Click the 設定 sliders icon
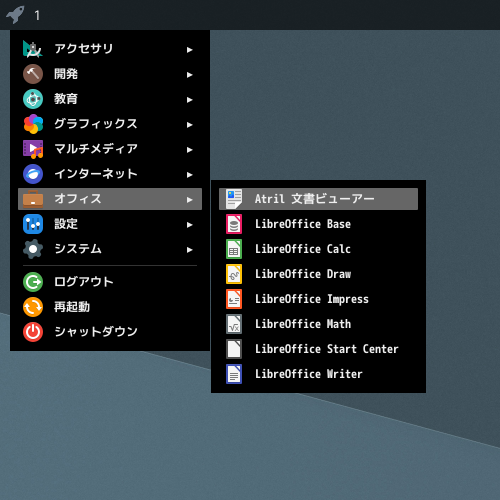 tap(33, 224)
